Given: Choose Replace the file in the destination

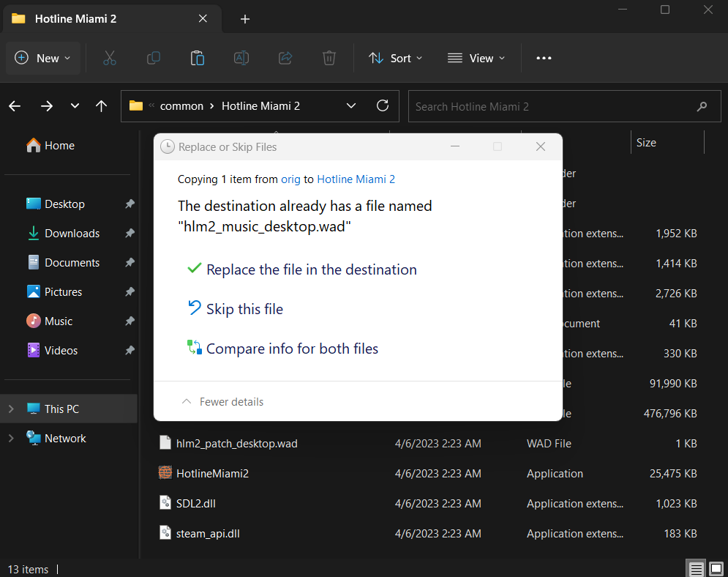Looking at the screenshot, I should click(x=311, y=269).
